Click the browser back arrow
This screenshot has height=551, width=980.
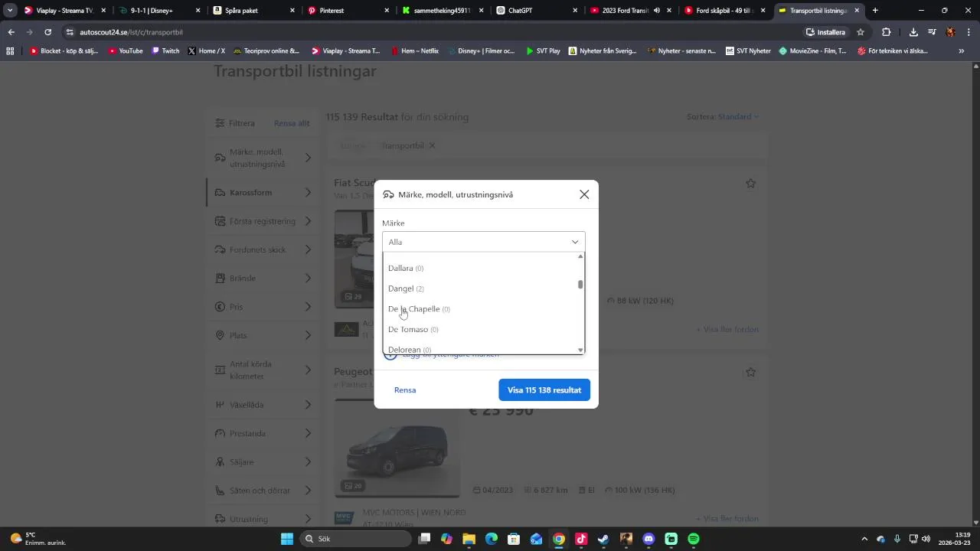[x=11, y=32]
